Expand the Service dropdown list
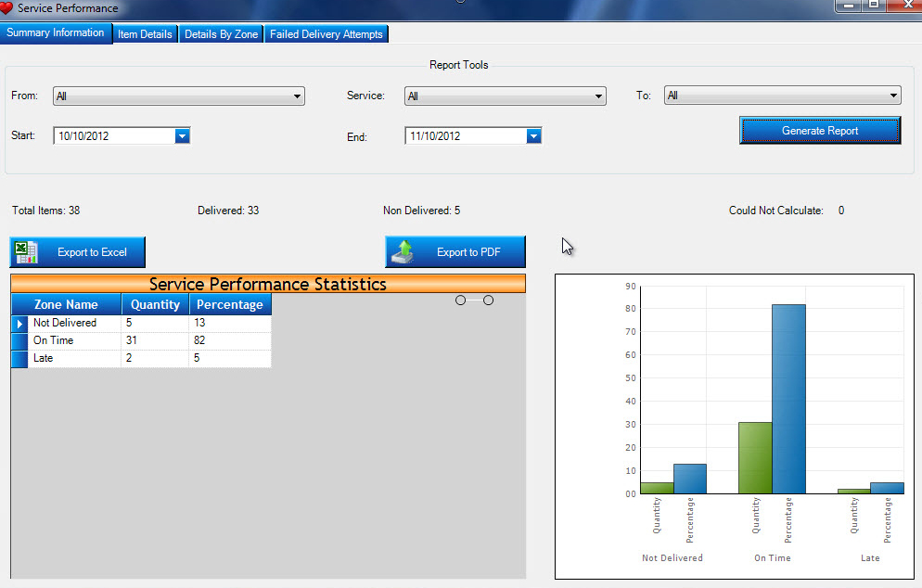Screen dimensions: 922x588 tap(598, 96)
